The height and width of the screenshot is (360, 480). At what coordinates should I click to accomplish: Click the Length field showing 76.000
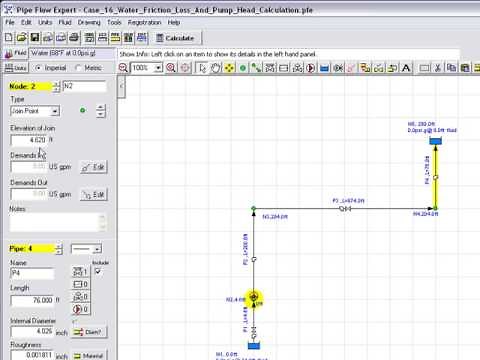coord(32,300)
